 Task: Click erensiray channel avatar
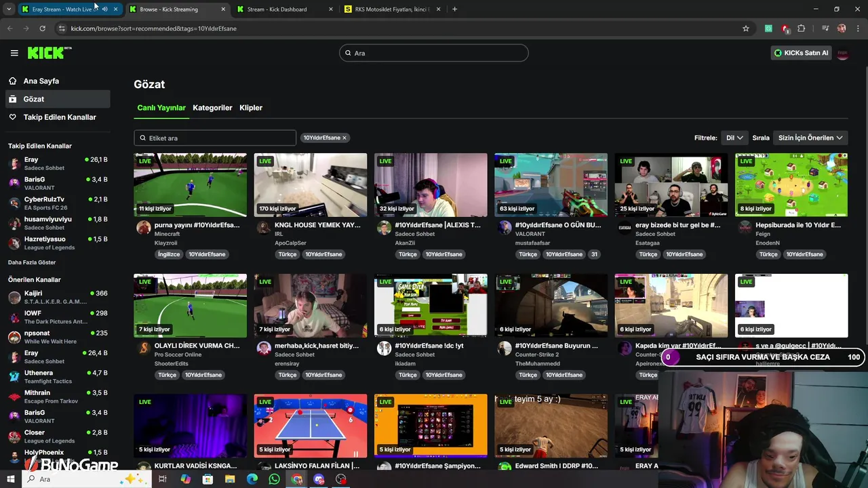[x=264, y=348]
